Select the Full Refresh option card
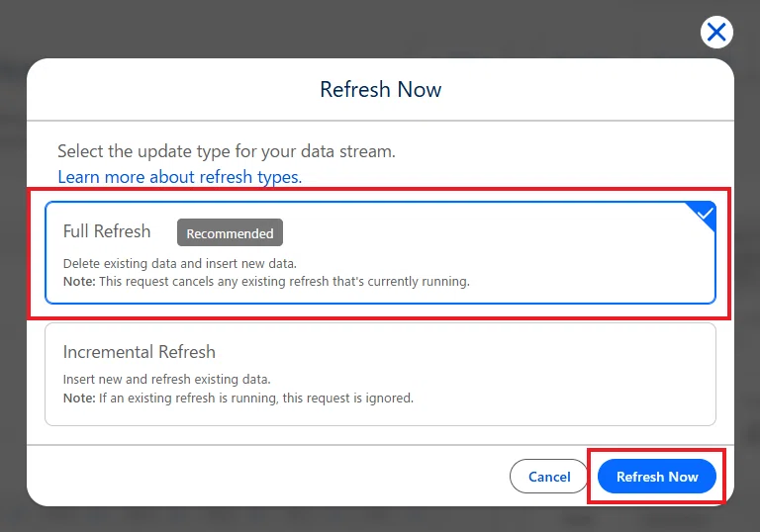This screenshot has width=760, height=532. (380, 252)
